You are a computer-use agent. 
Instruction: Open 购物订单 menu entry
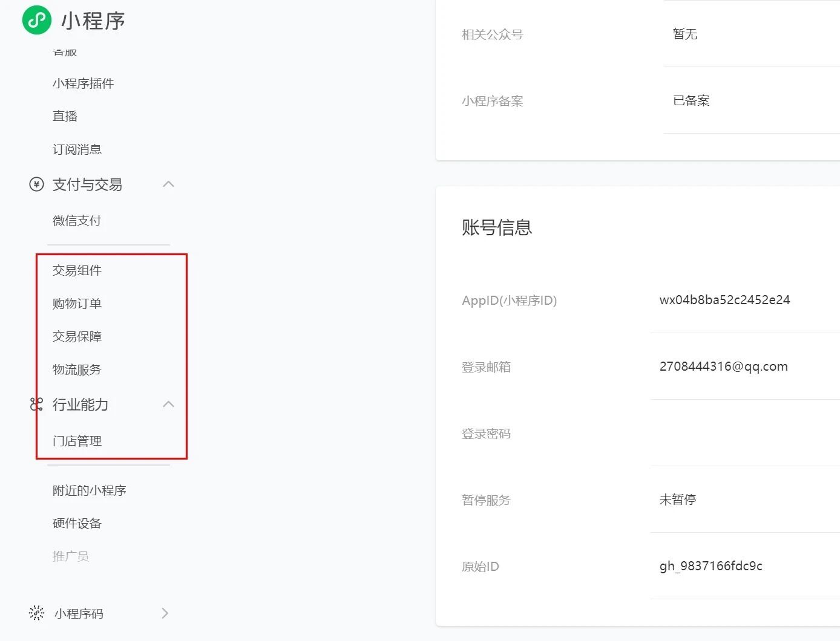(77, 304)
